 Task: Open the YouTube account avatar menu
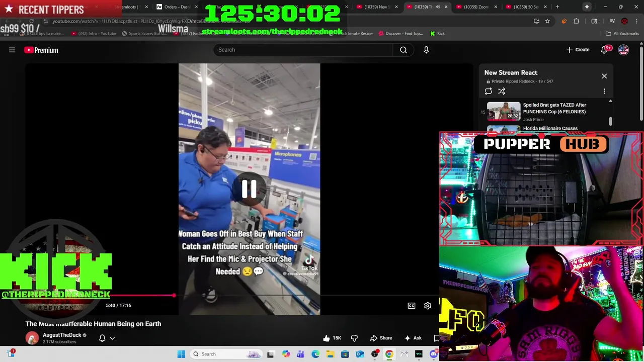point(623,50)
